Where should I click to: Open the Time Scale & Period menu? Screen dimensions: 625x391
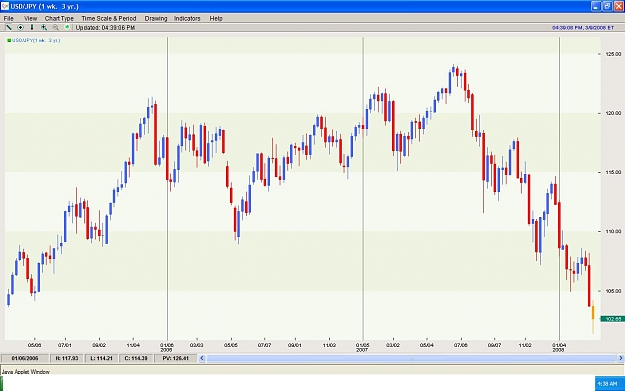tap(109, 18)
